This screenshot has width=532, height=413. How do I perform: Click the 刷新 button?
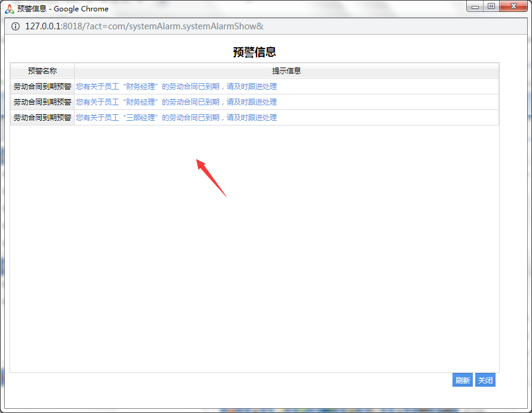pos(463,380)
